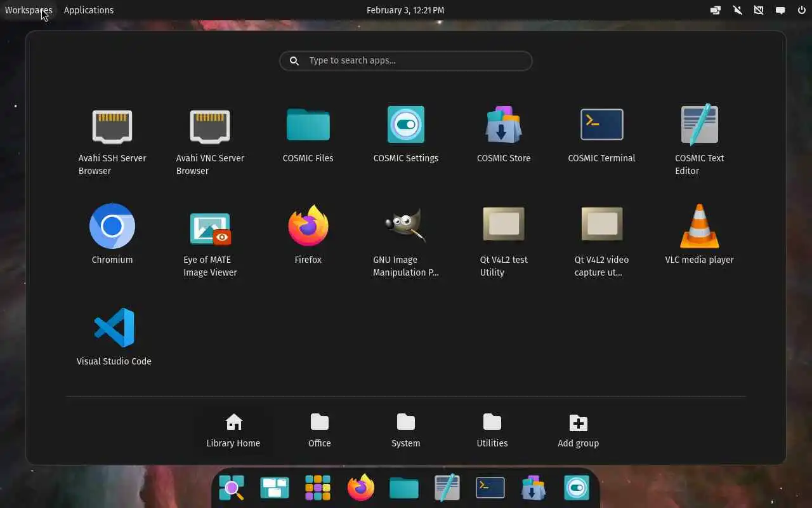The width and height of the screenshot is (812, 508).
Task: Click the search magnifier icon
Action: (x=294, y=61)
